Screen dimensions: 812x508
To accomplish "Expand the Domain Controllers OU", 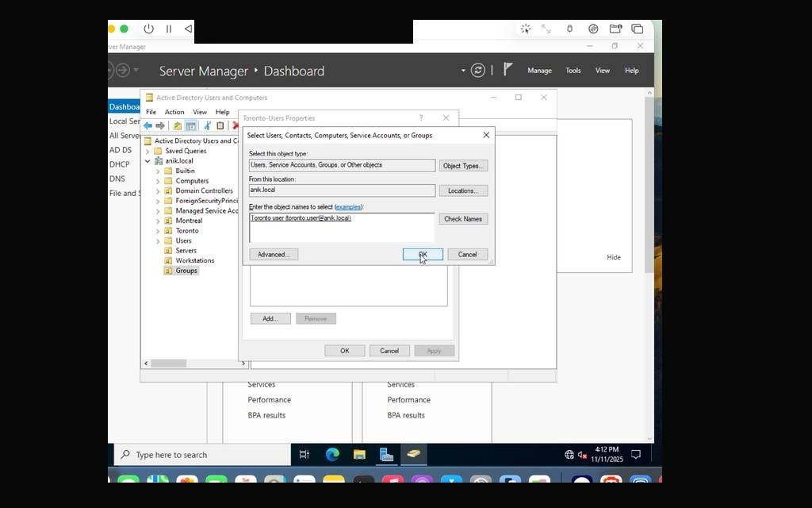I will pos(158,190).
